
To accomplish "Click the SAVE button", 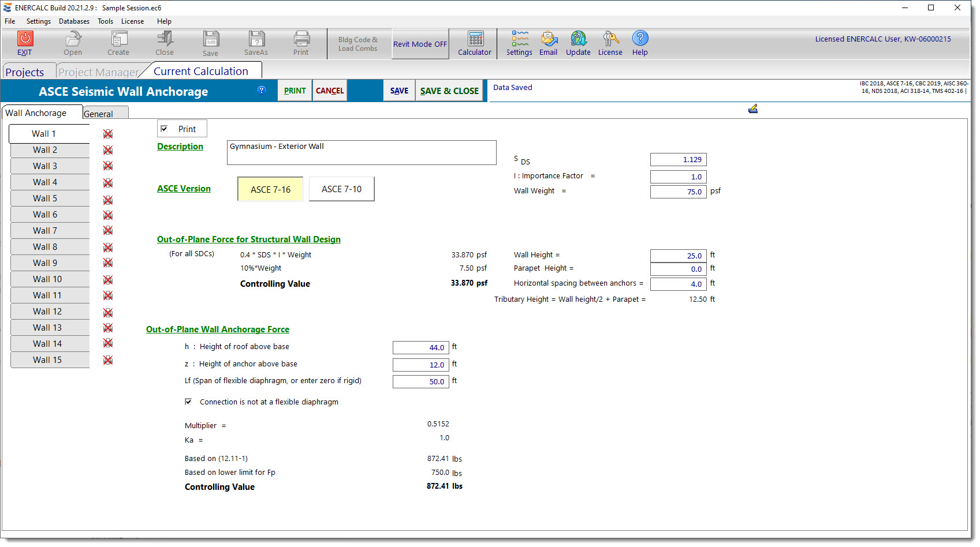I will click(x=399, y=91).
